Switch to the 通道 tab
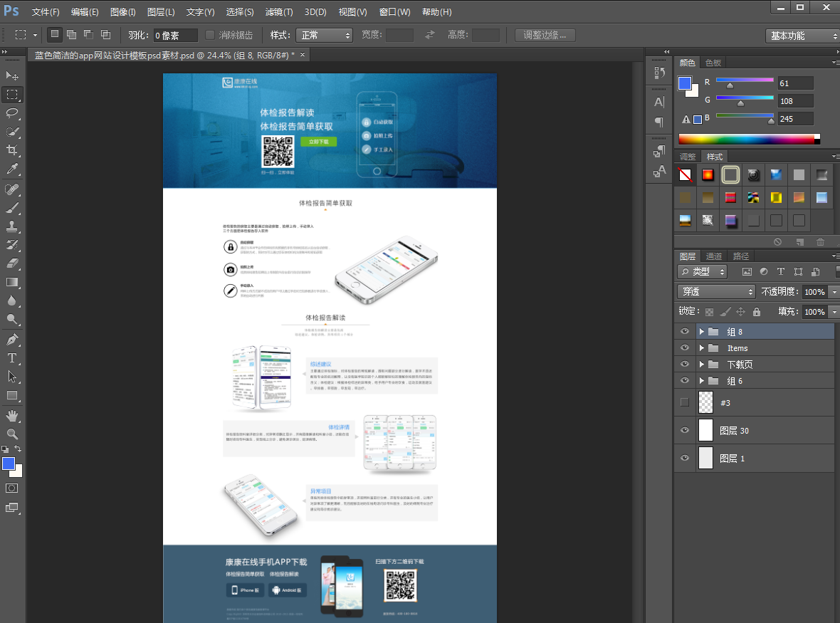840x623 pixels. 713,256
